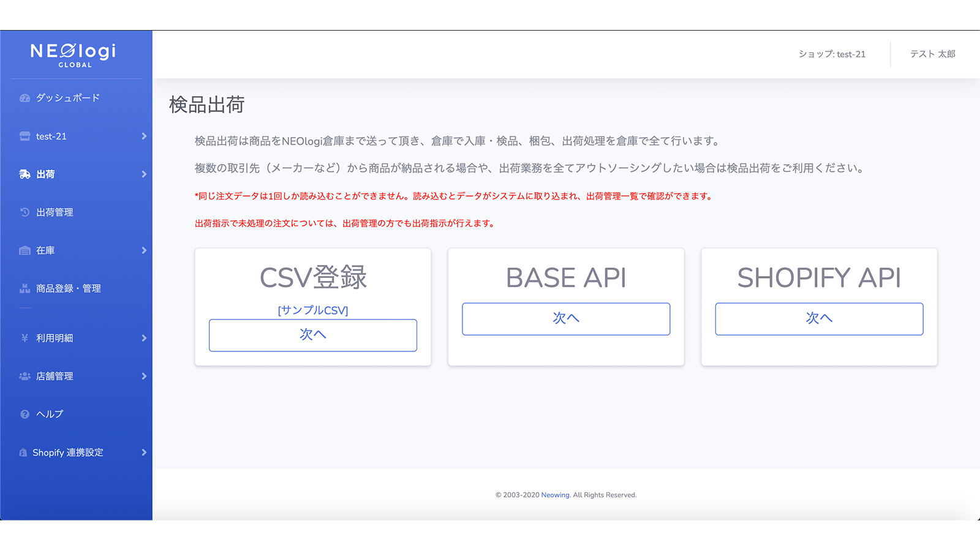Viewport: 980px width, 551px height.
Task: Click the Shopify 連携設定 bag icon
Action: tap(24, 452)
